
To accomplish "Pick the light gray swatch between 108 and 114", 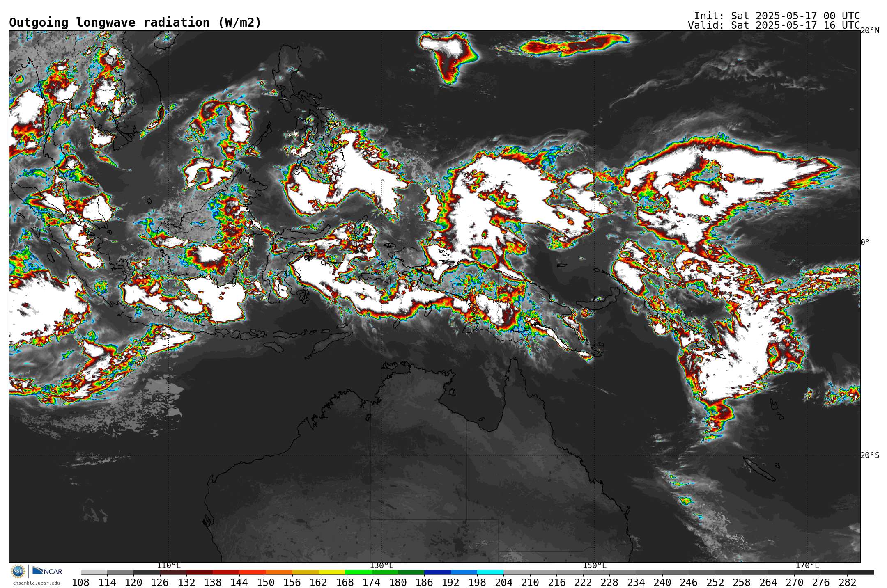I will click(x=94, y=572).
